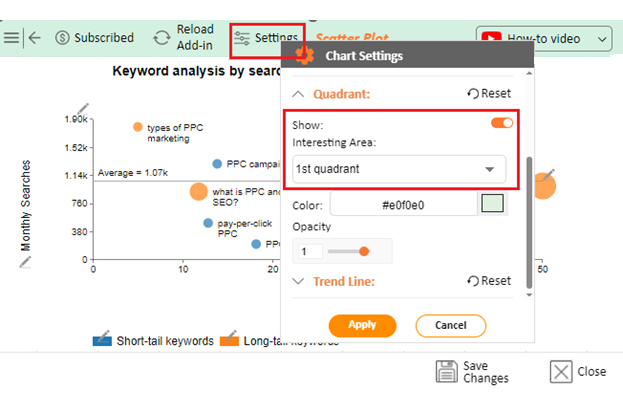The height and width of the screenshot is (411, 623).
Task: Click the Save Changes floppy disk icon
Action: click(447, 371)
